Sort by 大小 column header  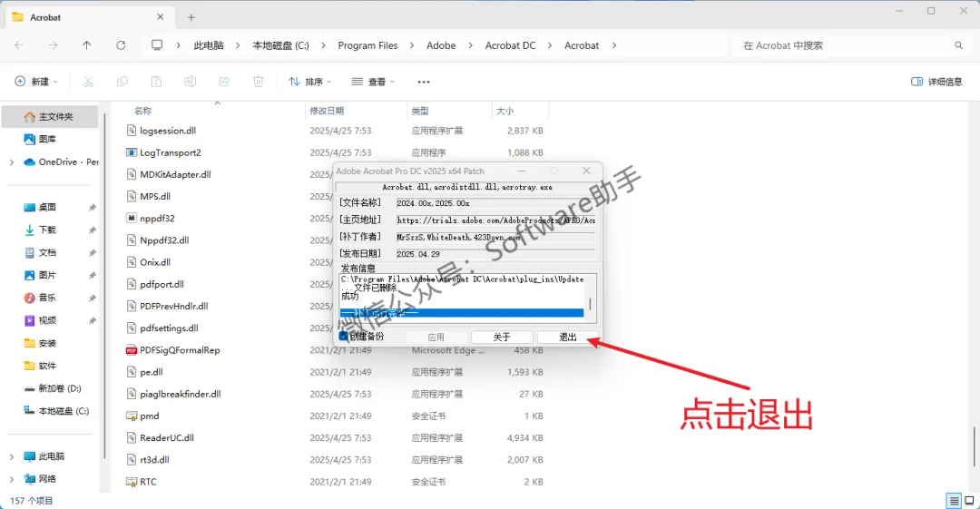point(505,111)
